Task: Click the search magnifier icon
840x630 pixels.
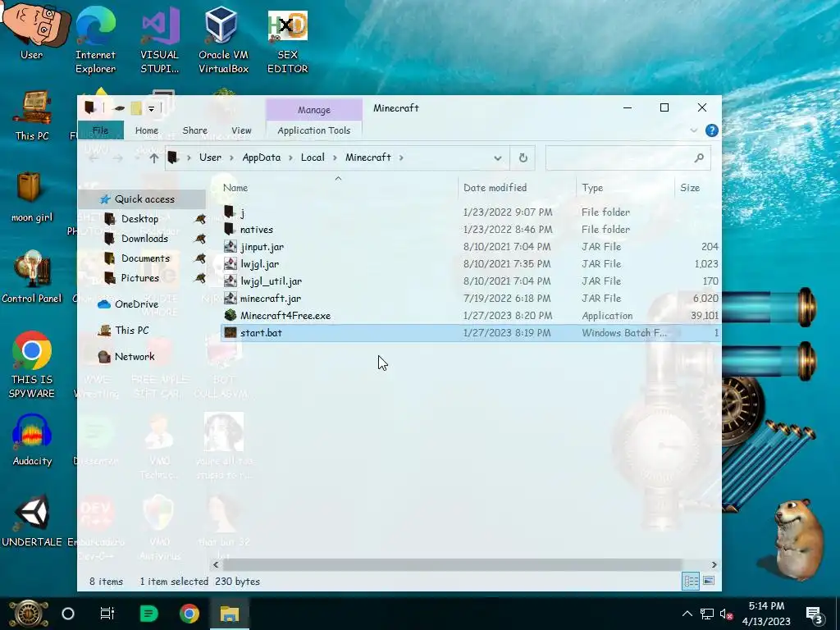Action: (x=699, y=157)
